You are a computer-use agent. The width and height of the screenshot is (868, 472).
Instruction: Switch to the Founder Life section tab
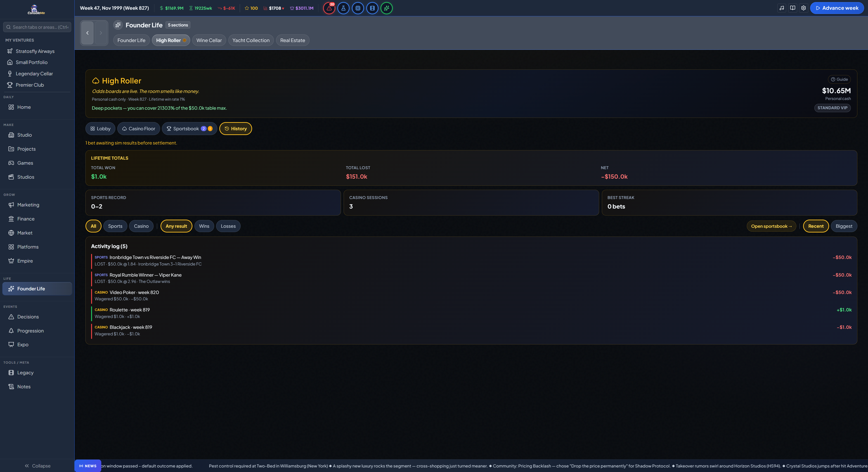tap(131, 40)
